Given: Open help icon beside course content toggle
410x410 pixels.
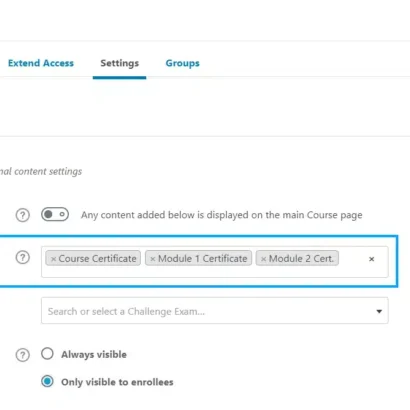Looking at the screenshot, I should coord(23,215).
